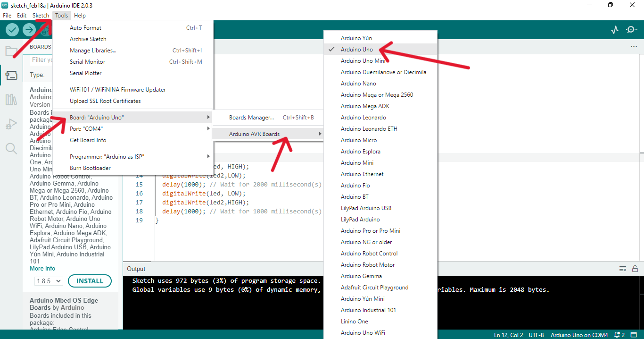
Task: Open the Search sidebar icon
Action: [x=11, y=149]
